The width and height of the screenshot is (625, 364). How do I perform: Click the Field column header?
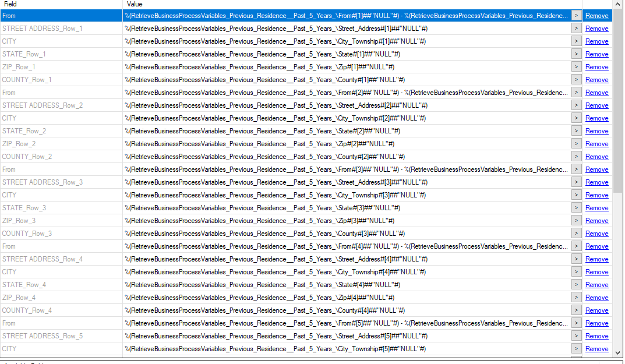pos(61,5)
